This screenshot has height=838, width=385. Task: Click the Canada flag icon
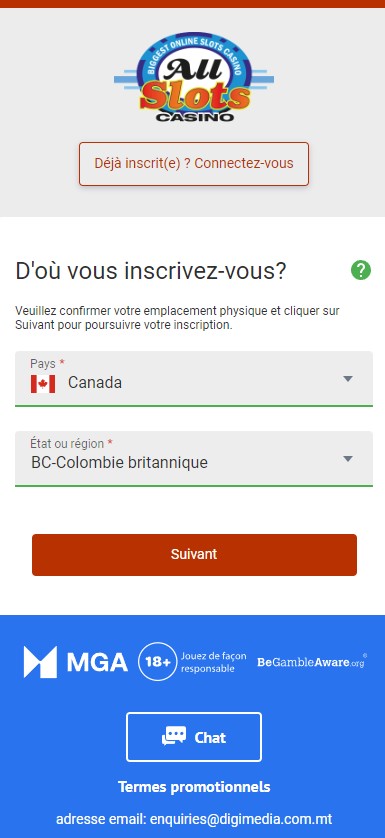pos(43,384)
